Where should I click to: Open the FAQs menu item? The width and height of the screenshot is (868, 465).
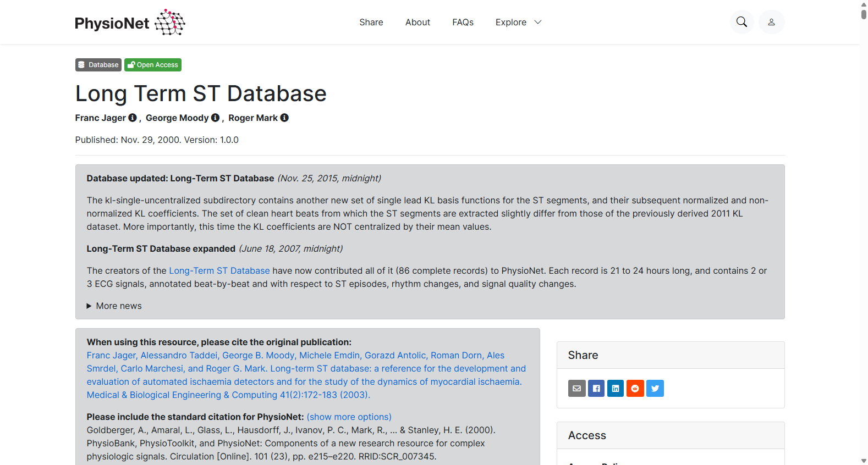click(x=463, y=22)
